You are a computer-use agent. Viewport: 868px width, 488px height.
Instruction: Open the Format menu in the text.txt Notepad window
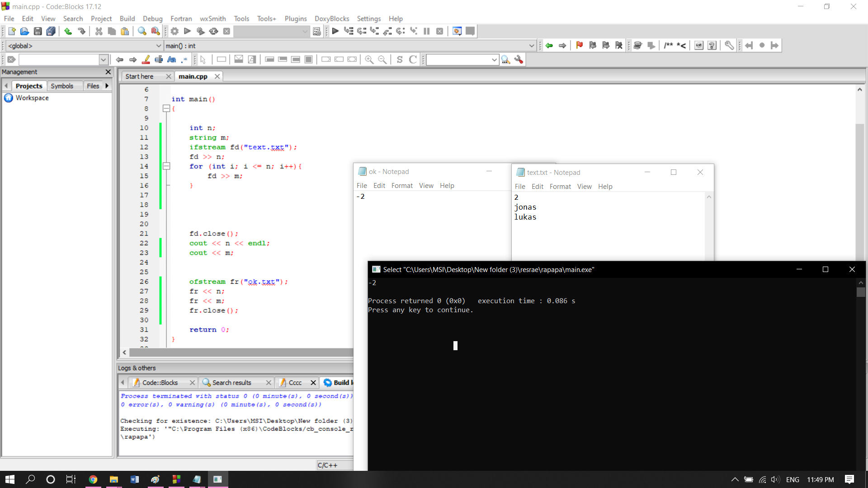tap(560, 187)
